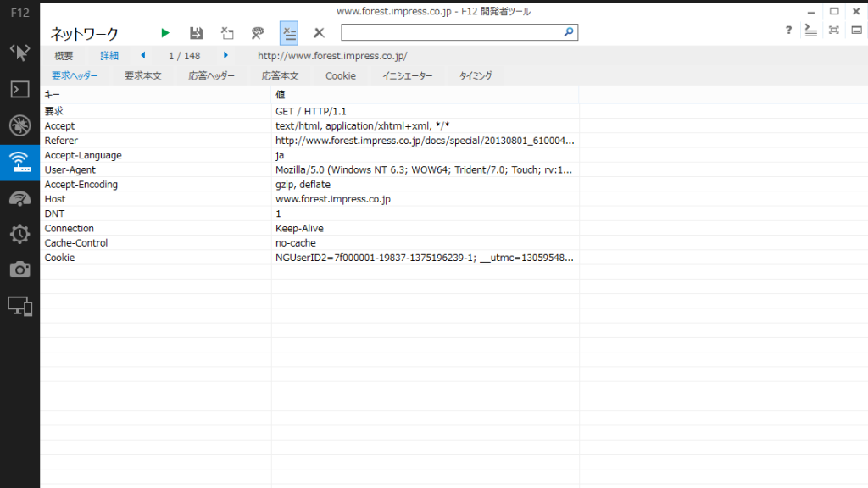The width and height of the screenshot is (868, 488).
Task: Open the console drawer icon top right
Action: (x=811, y=30)
